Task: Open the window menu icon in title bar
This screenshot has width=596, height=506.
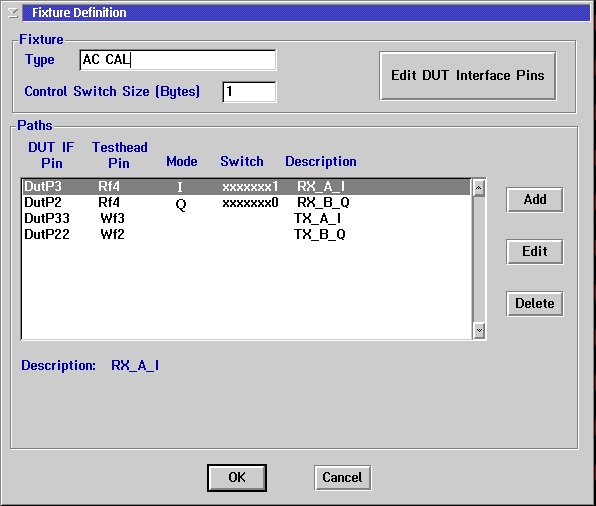Action: [13, 13]
